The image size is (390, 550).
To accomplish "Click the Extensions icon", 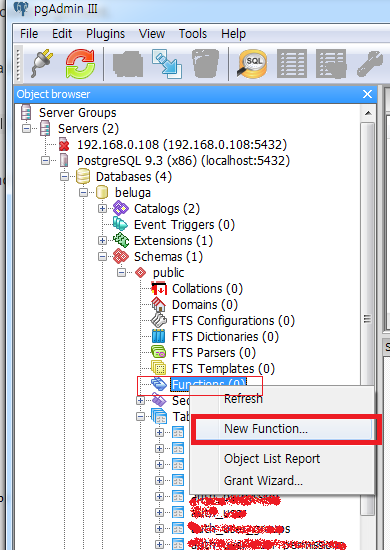I will pos(121,241).
